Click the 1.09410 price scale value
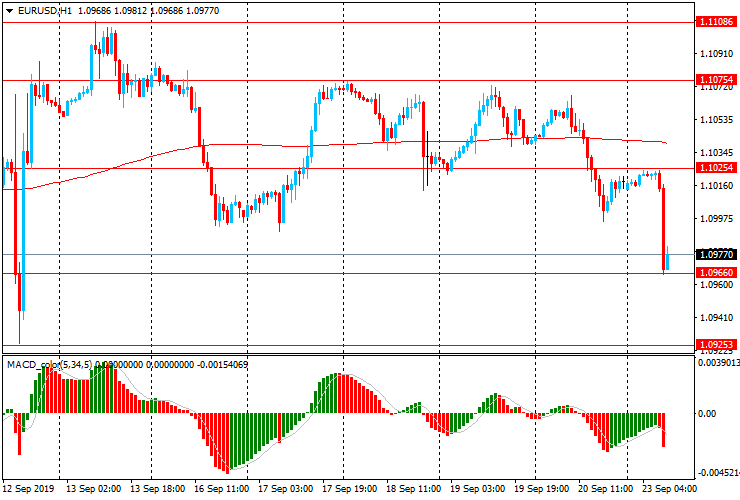Viewport: 740px width, 500px height. pyautogui.click(x=716, y=317)
